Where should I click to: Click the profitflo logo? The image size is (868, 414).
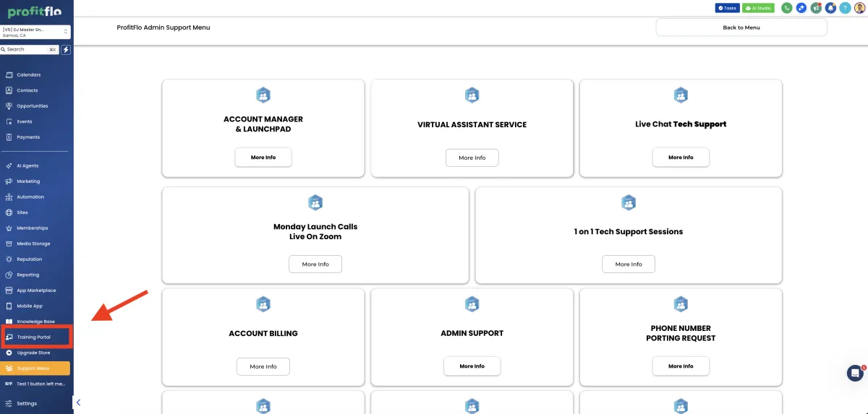point(34,12)
